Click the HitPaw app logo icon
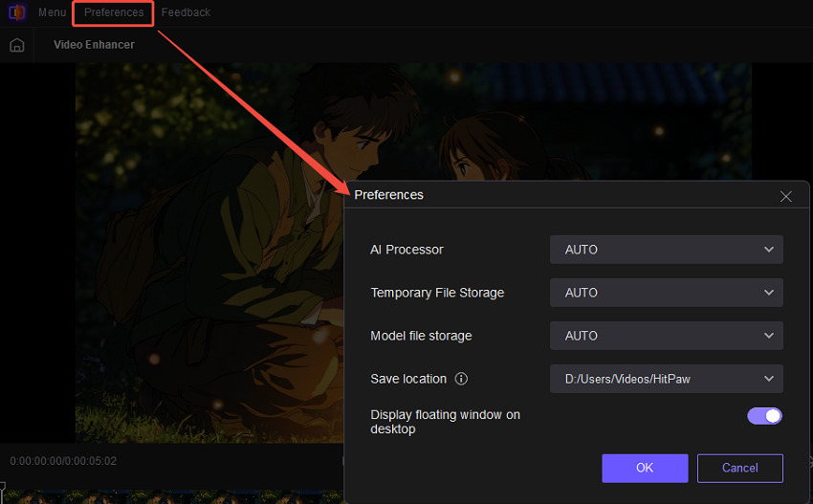Viewport: 813px width, 504px height. pyautogui.click(x=17, y=11)
